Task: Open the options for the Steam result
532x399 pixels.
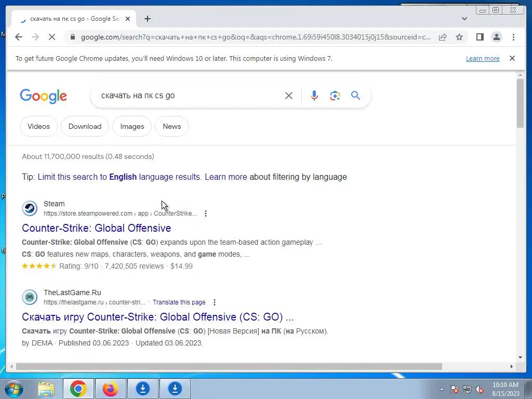Action: (206, 214)
